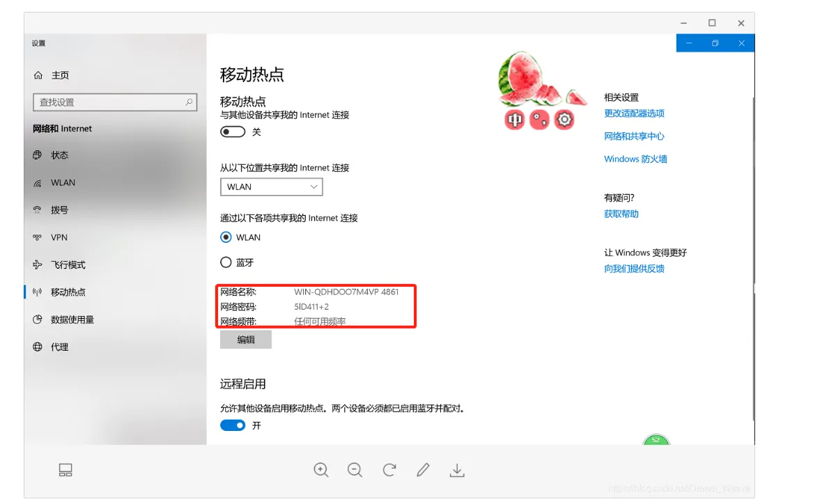Click the search magnifier in 查找设置 box

point(189,102)
